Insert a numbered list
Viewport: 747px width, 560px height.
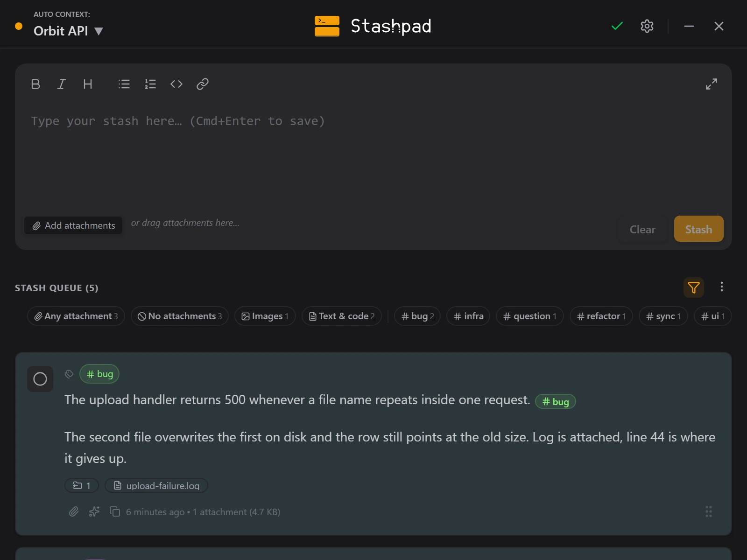coord(150,84)
